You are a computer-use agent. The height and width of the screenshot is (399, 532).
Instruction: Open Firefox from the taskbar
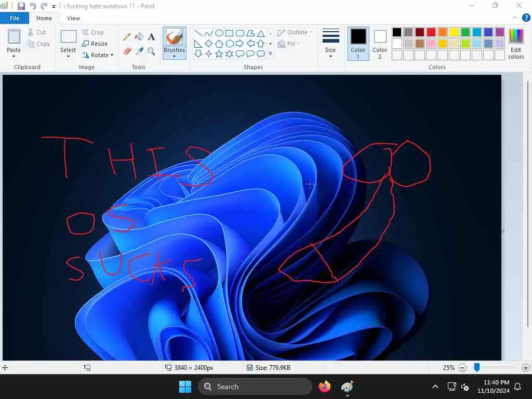324,387
